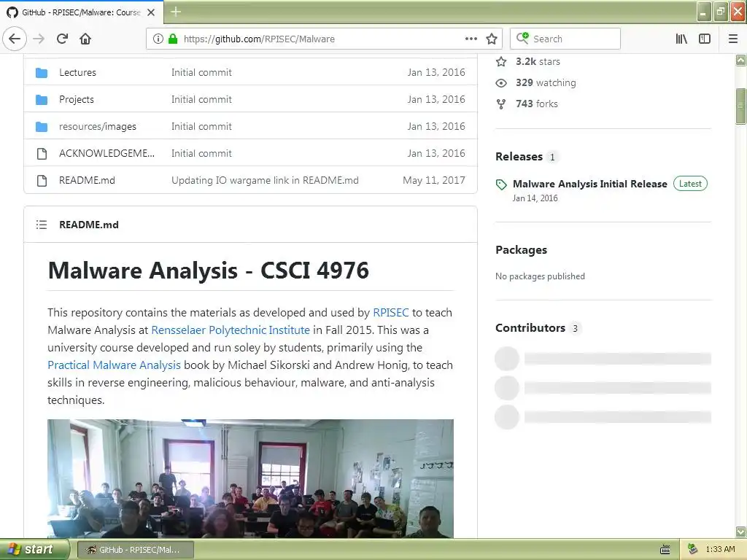Viewport: 747px width, 560px height.
Task: Open Lectures row Initial commit message
Action: [201, 72]
